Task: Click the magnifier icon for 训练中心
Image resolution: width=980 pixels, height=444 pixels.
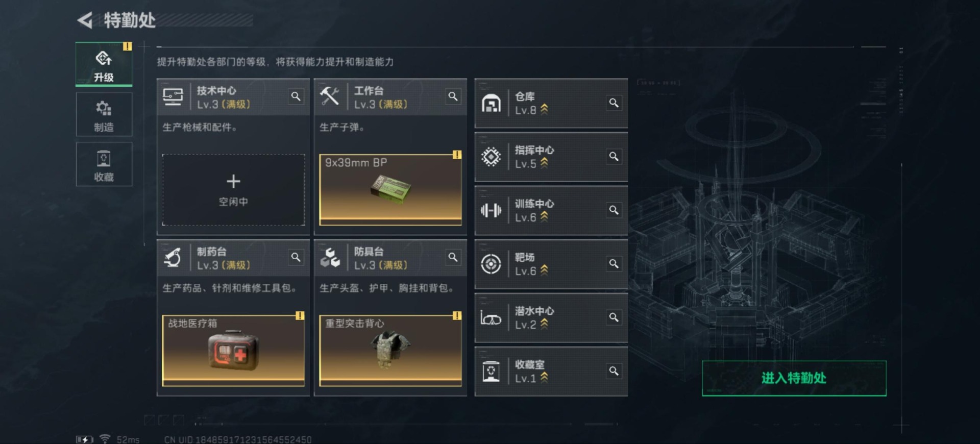Action: tap(614, 210)
